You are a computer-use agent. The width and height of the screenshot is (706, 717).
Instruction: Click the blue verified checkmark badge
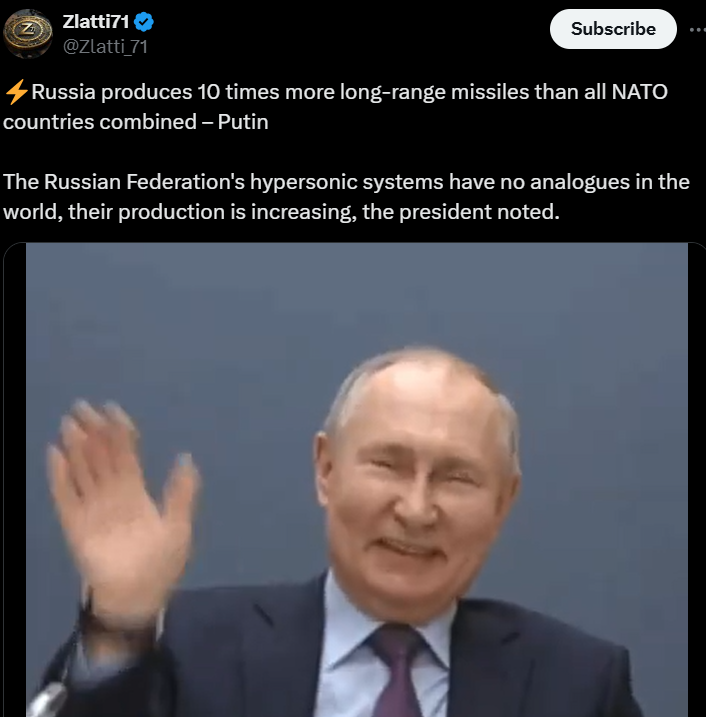pos(144,22)
